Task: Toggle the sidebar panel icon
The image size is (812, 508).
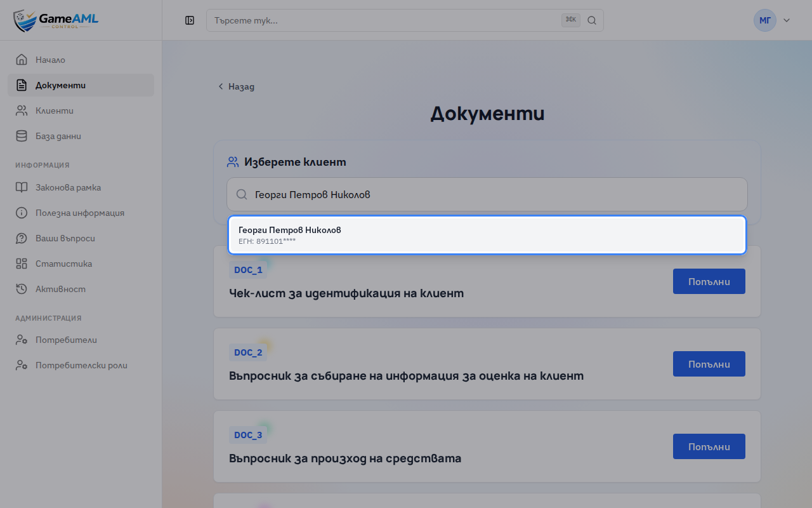Action: (190, 20)
